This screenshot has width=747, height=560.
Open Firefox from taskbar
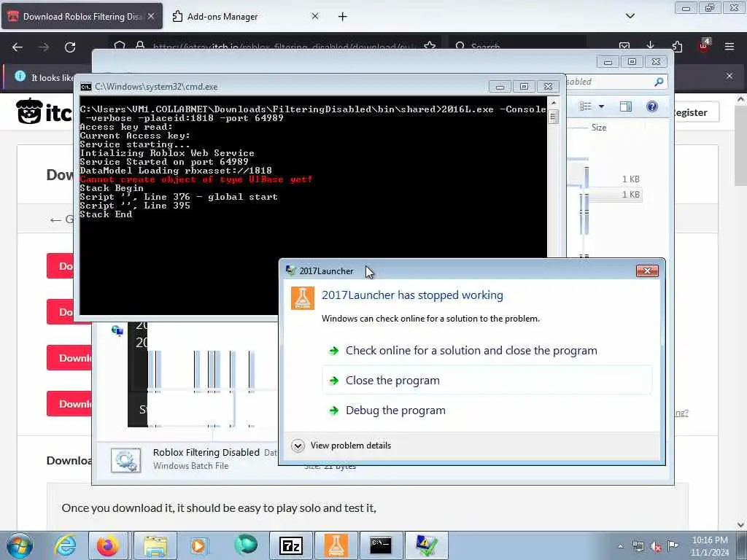108,545
